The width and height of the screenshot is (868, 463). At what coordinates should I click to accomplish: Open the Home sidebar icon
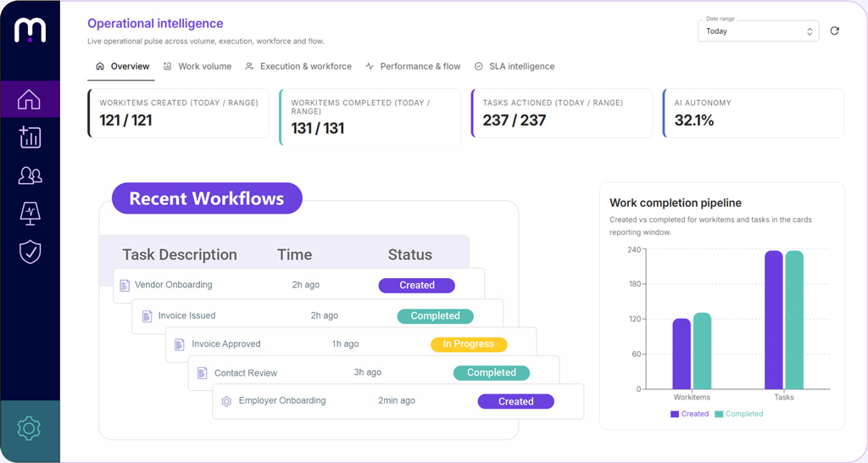30,99
